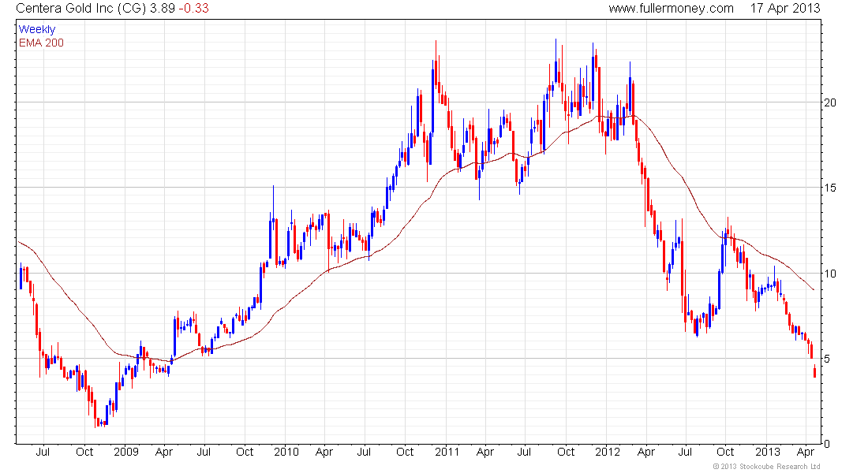Click the red price change -0.33
Screen dimensions: 868x473
pos(194,9)
